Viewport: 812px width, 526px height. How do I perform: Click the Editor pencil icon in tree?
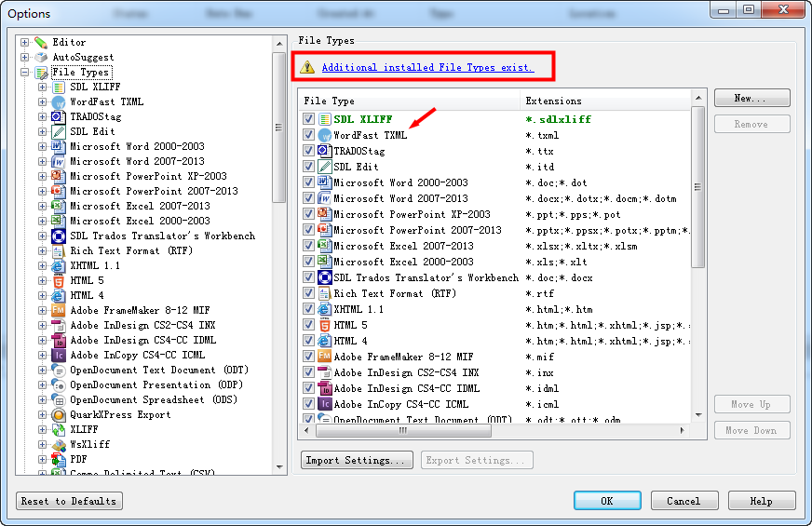coord(41,42)
